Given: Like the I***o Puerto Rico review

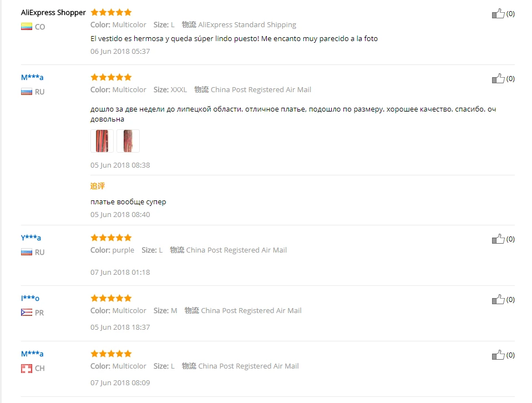Looking at the screenshot, I should [x=498, y=299].
